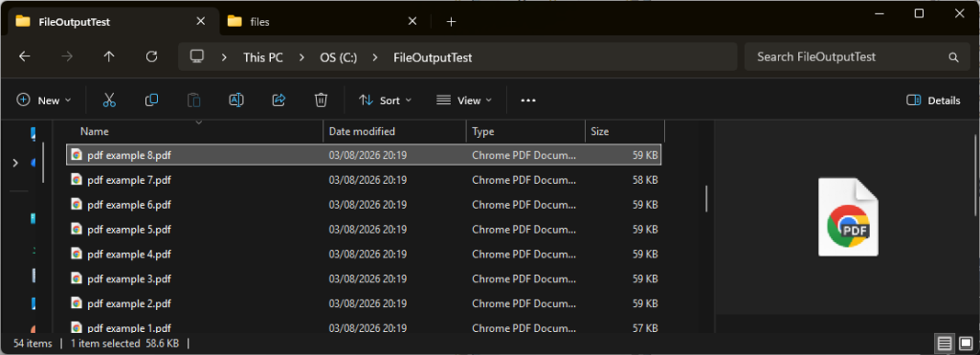Click the details pane scrollbar
The width and height of the screenshot is (980, 355).
click(975, 176)
